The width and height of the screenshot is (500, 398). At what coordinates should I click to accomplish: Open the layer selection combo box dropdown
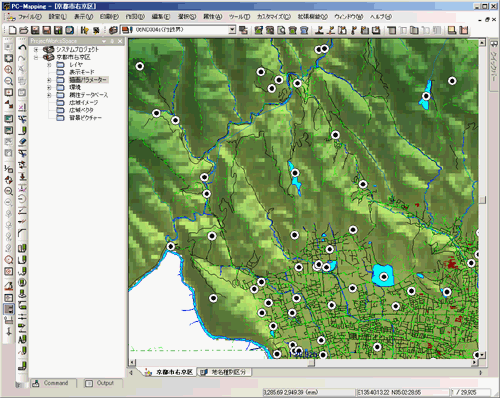pyautogui.click(x=232, y=30)
